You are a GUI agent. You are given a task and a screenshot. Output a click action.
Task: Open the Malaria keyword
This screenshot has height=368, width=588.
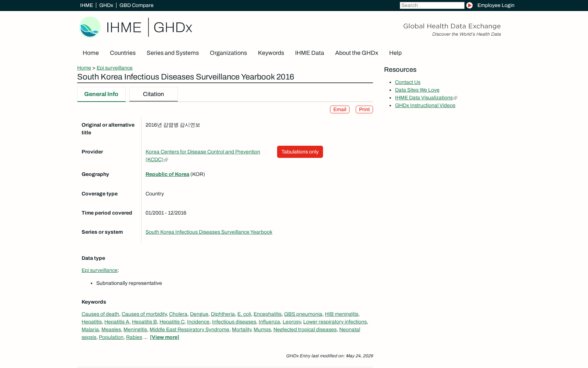[x=90, y=329]
